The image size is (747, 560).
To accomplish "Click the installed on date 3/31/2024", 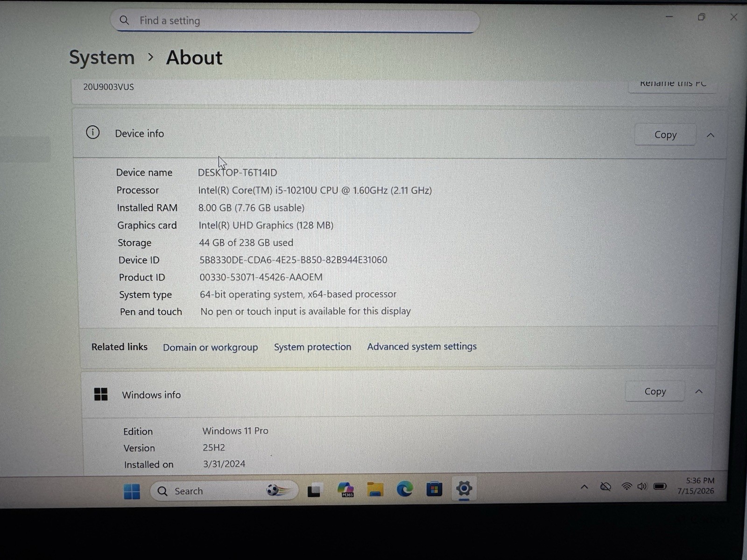I will [x=224, y=464].
